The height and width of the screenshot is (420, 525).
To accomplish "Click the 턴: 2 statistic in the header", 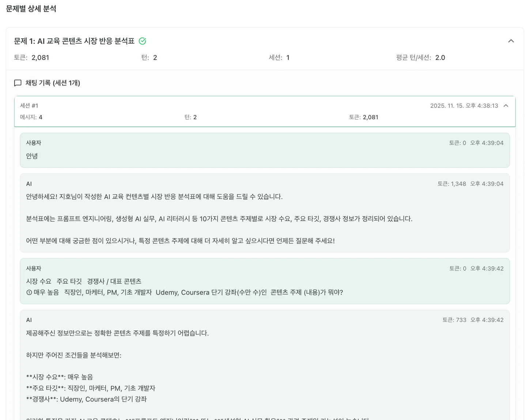I will (150, 57).
